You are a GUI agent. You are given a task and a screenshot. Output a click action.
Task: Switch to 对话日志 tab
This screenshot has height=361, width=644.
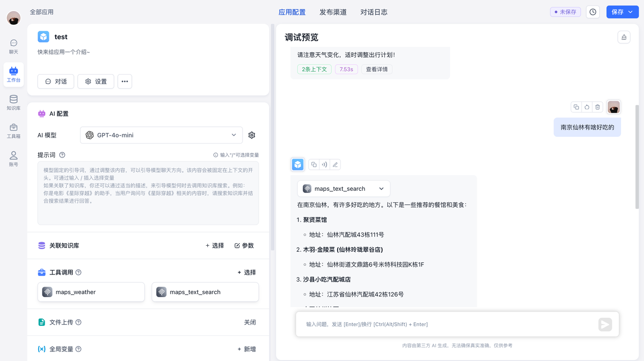[x=374, y=12]
